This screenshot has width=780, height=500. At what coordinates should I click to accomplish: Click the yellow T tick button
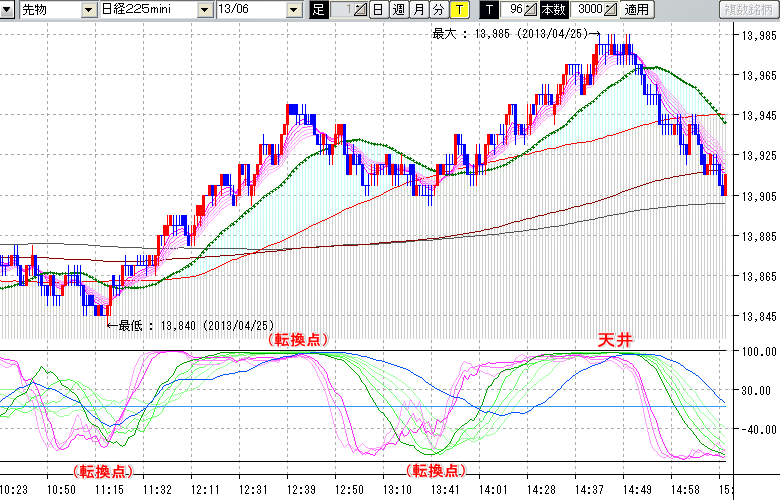(458, 10)
